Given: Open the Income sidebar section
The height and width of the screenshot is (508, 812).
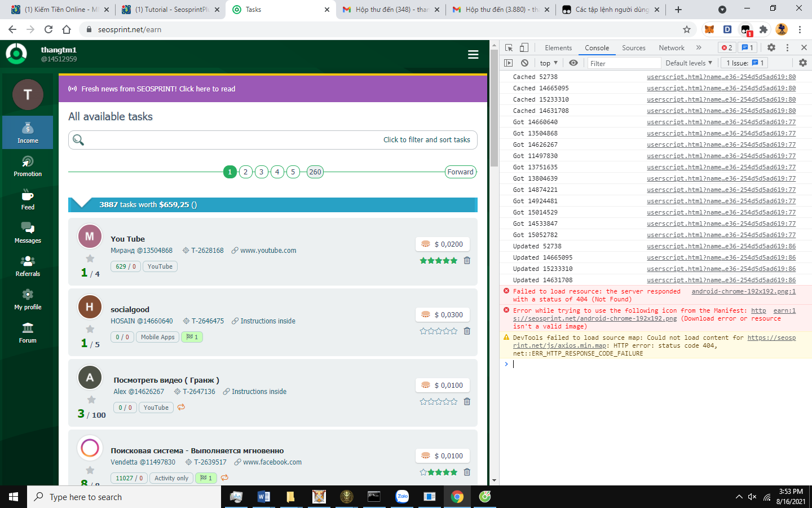Looking at the screenshot, I should [28, 133].
